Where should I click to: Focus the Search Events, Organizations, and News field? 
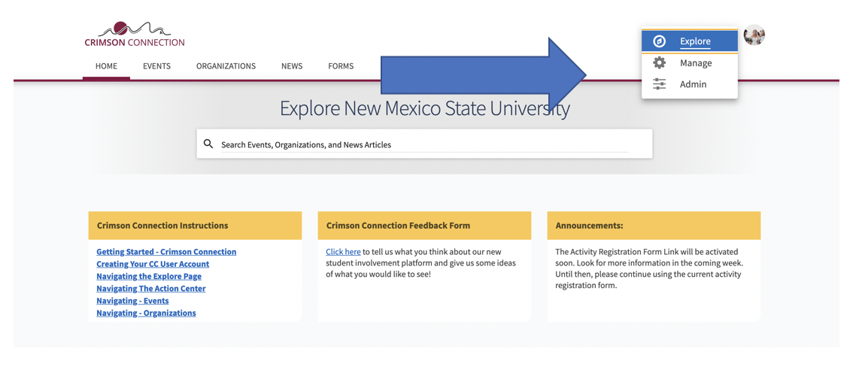[424, 144]
